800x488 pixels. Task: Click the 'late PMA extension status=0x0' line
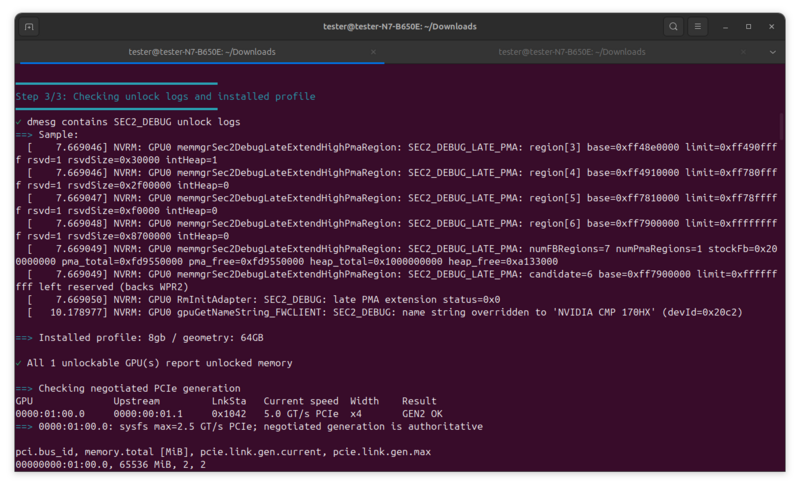[264, 300]
